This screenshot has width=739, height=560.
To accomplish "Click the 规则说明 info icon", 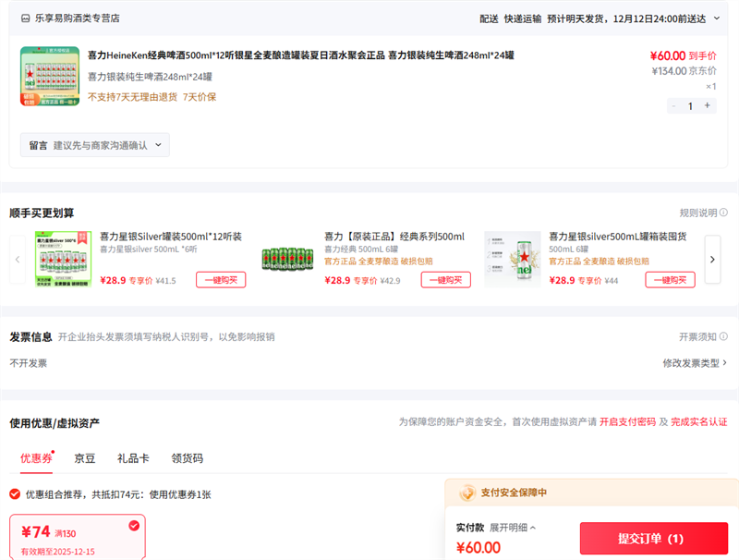I will [723, 213].
